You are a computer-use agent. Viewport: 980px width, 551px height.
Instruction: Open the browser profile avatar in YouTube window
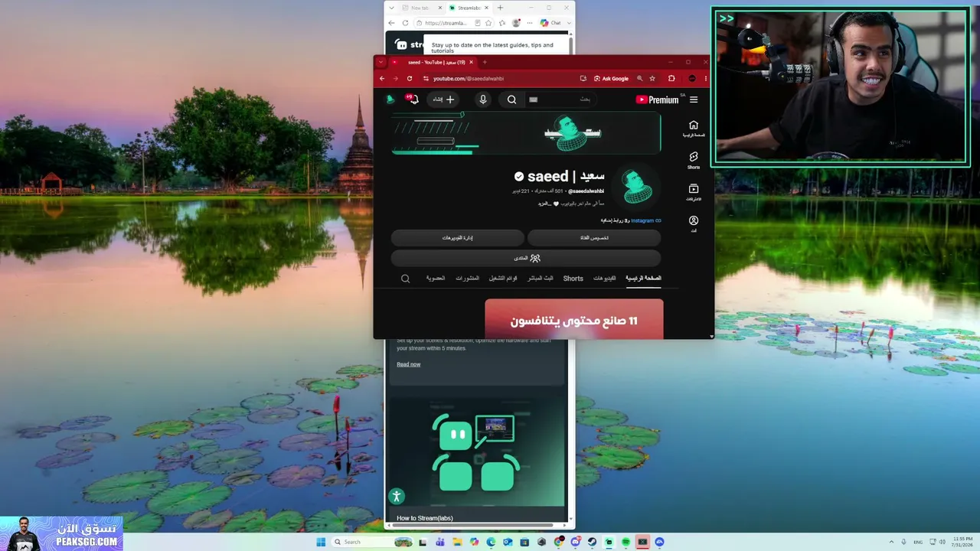pos(692,78)
